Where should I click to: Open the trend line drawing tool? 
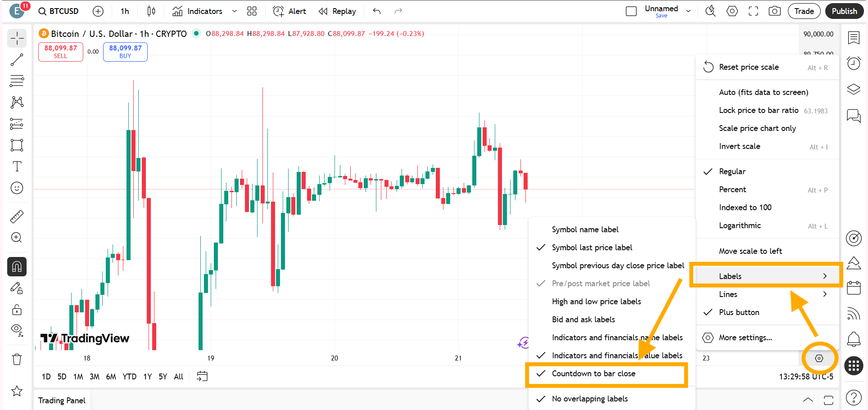pyautogui.click(x=17, y=59)
